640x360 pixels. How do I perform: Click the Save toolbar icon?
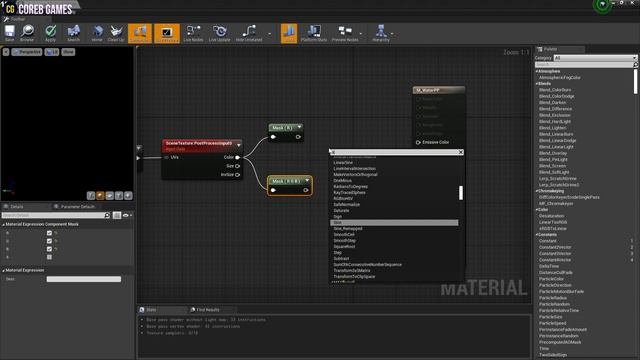point(9,33)
